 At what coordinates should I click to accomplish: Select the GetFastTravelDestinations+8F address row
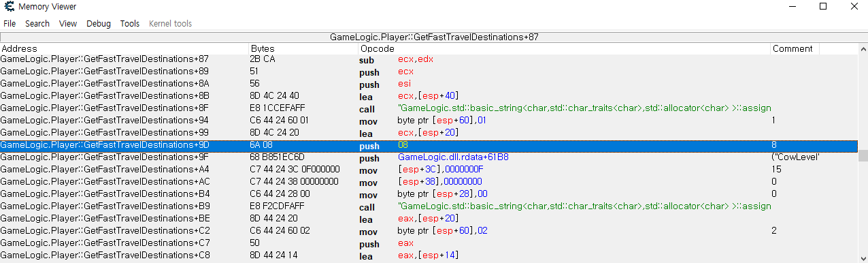click(429, 108)
